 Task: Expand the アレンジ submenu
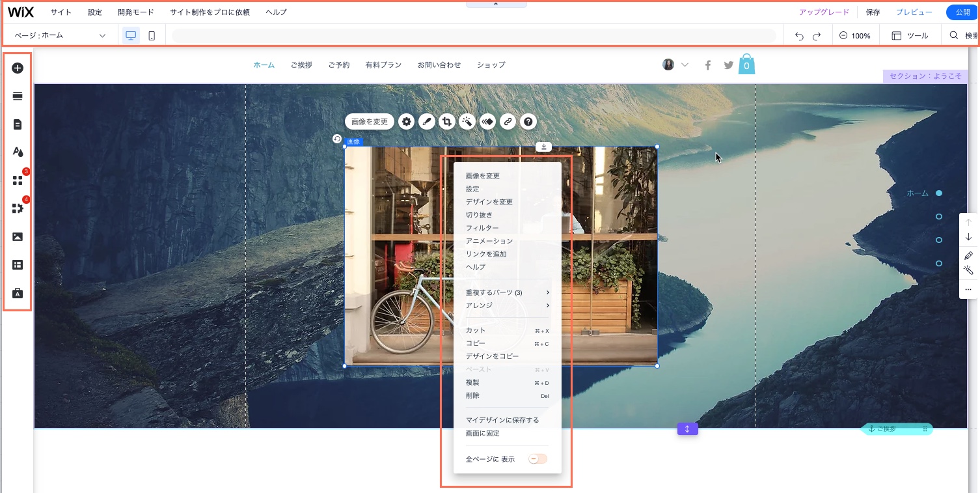tap(508, 305)
